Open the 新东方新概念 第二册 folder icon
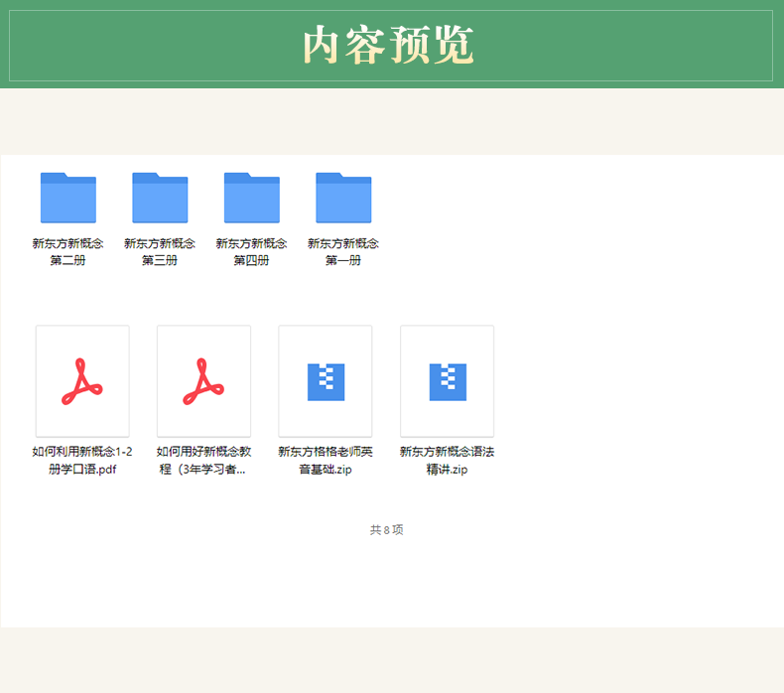This screenshot has width=784, height=693. [x=68, y=198]
